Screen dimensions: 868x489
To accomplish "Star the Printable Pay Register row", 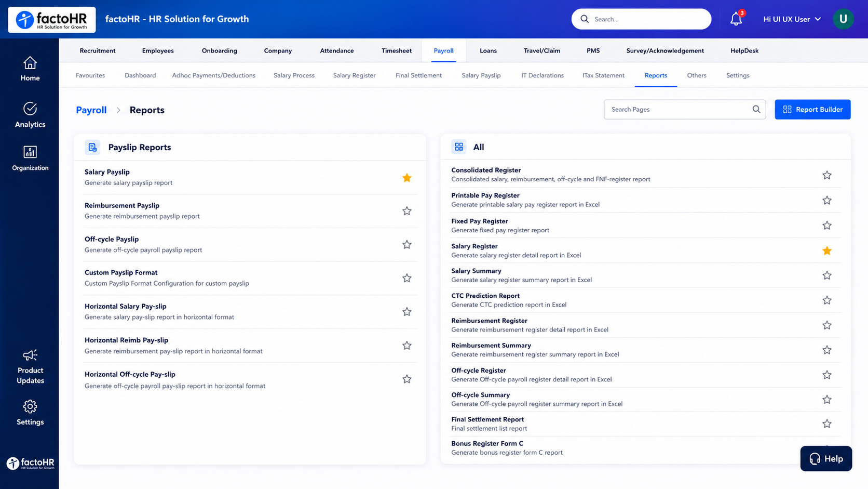I will coord(827,200).
